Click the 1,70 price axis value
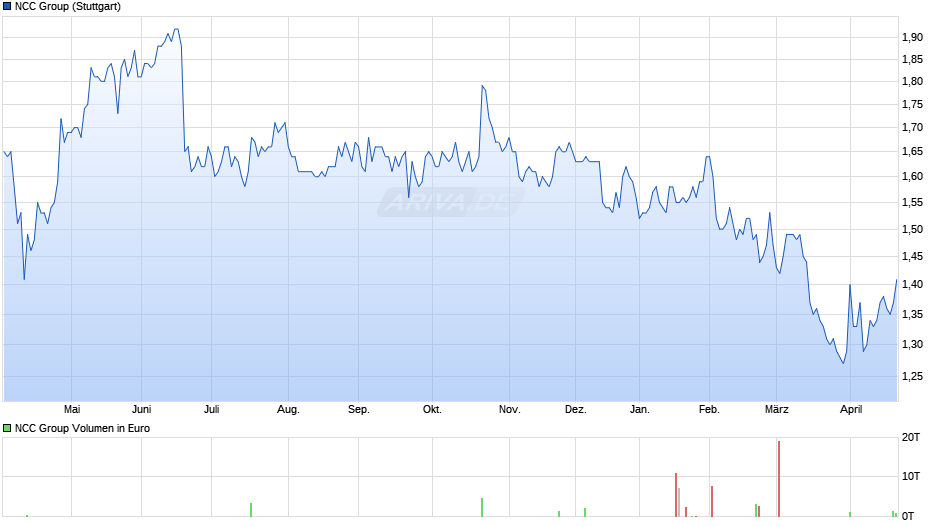This screenshot has height=526, width=940. pyautogui.click(x=912, y=127)
